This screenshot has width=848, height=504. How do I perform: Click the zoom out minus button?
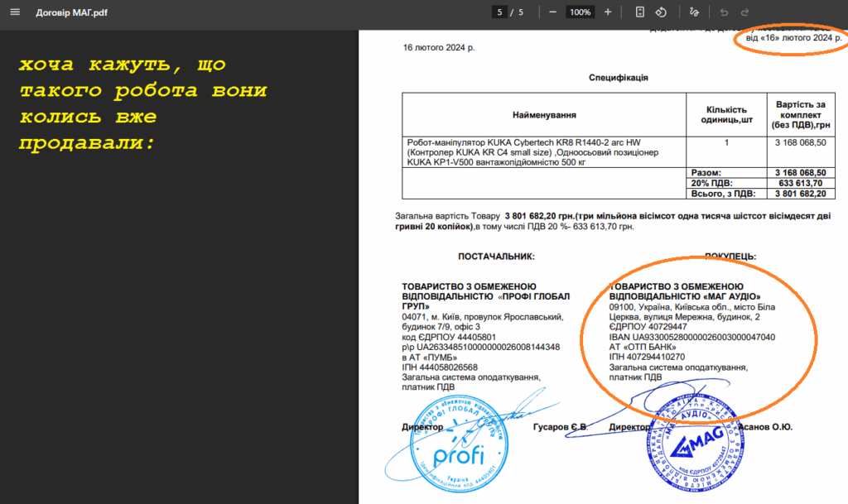(552, 12)
